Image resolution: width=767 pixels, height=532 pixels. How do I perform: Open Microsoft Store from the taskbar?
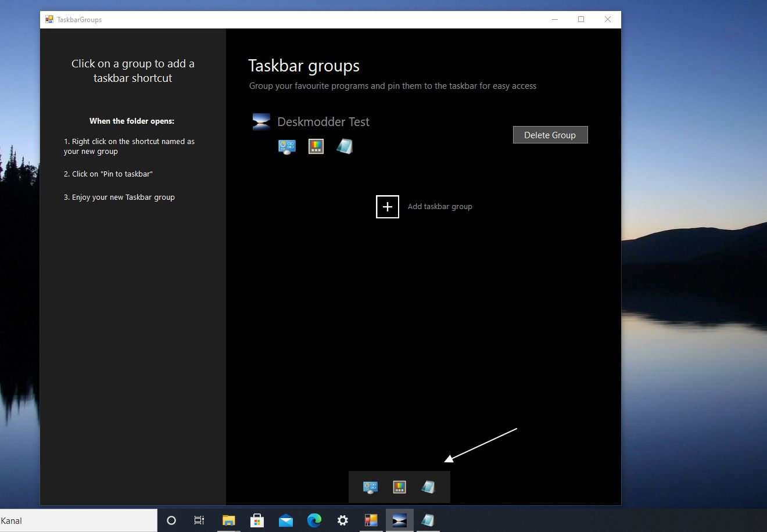point(257,520)
